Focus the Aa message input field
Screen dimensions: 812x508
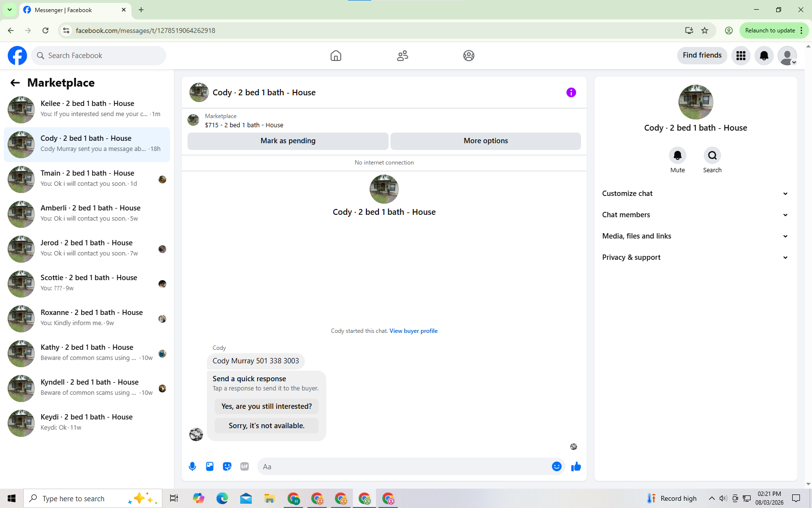coord(404,466)
